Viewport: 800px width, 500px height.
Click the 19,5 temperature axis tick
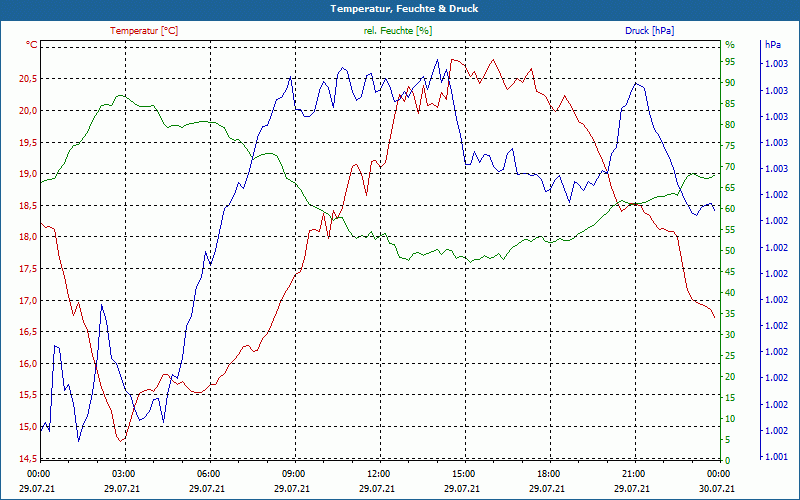tap(29, 142)
